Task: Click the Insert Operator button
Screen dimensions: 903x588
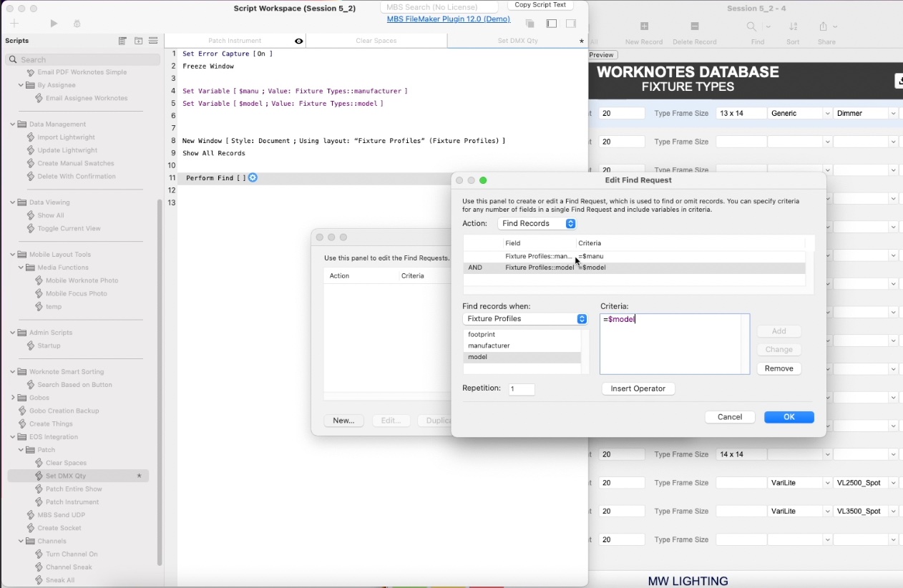Action: point(638,388)
